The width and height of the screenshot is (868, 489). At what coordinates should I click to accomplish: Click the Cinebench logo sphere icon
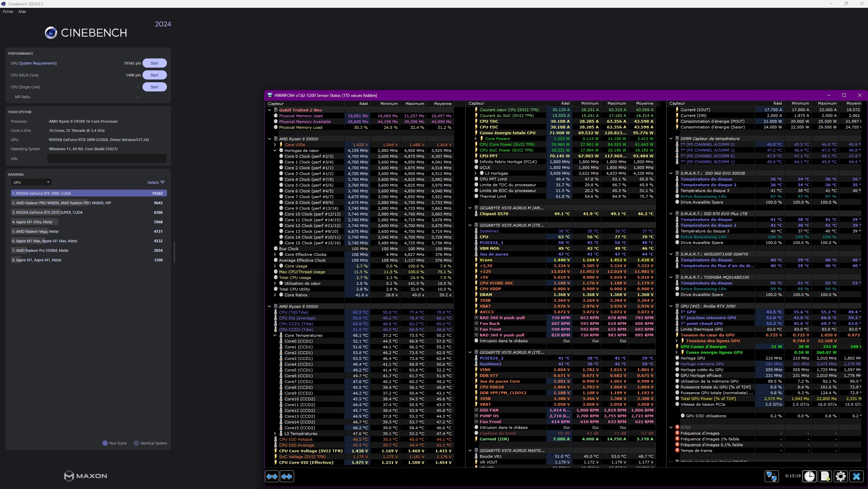pos(51,33)
